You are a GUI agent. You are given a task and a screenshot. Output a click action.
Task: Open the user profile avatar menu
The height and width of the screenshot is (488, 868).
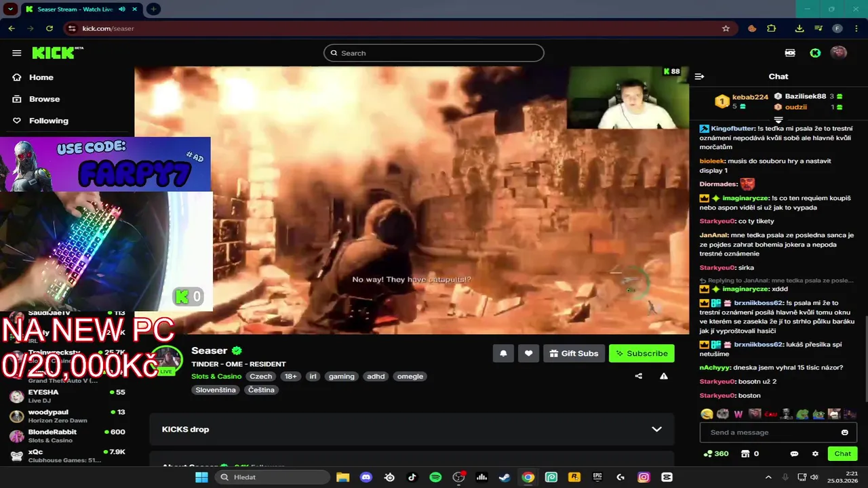click(839, 53)
